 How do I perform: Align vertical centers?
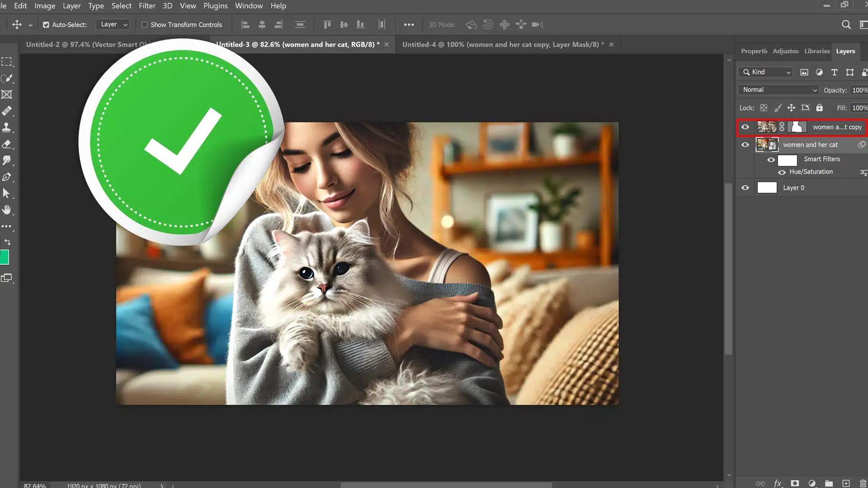pyautogui.click(x=344, y=24)
